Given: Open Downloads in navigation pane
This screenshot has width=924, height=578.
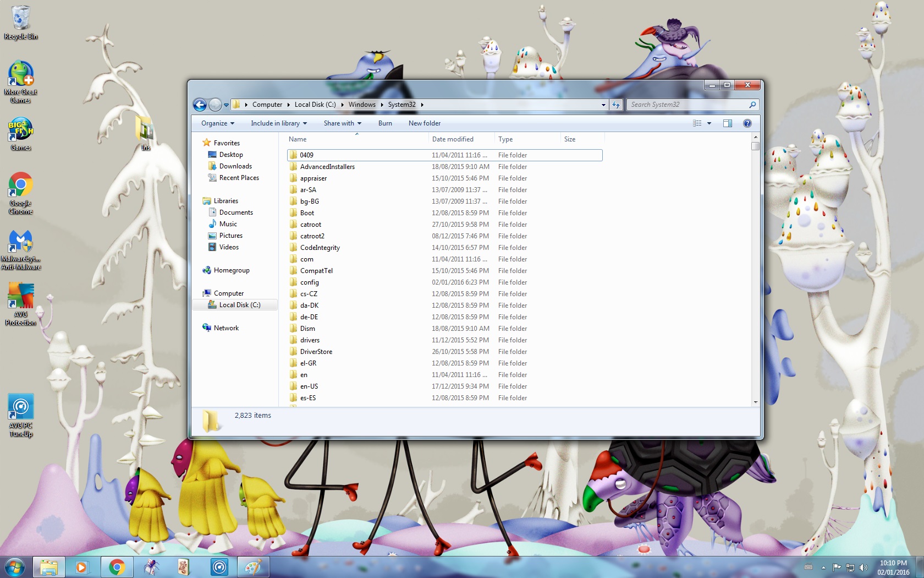Looking at the screenshot, I should click(235, 166).
